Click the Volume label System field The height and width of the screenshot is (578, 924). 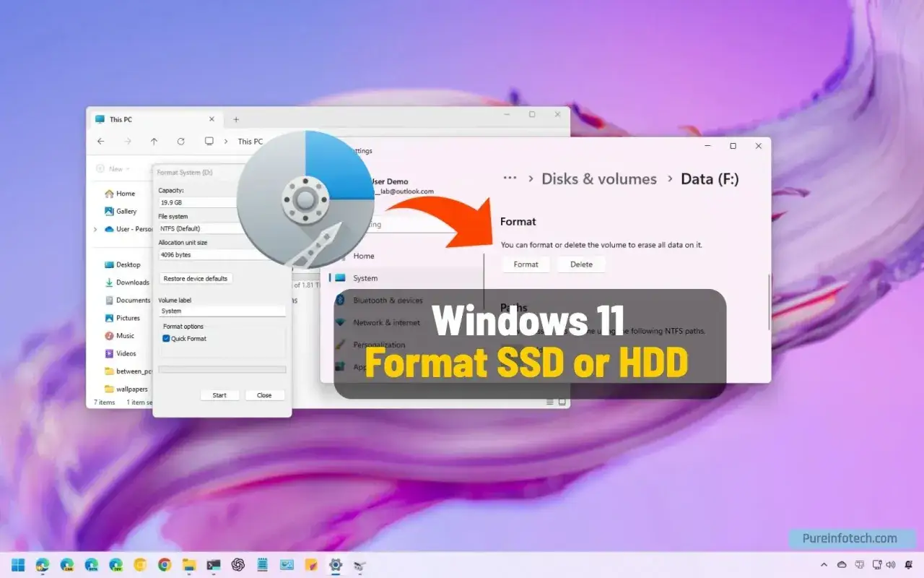[222, 311]
